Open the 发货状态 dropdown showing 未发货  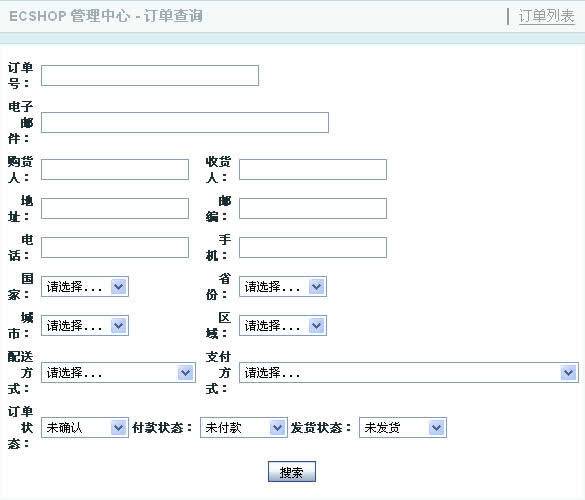coord(403,428)
